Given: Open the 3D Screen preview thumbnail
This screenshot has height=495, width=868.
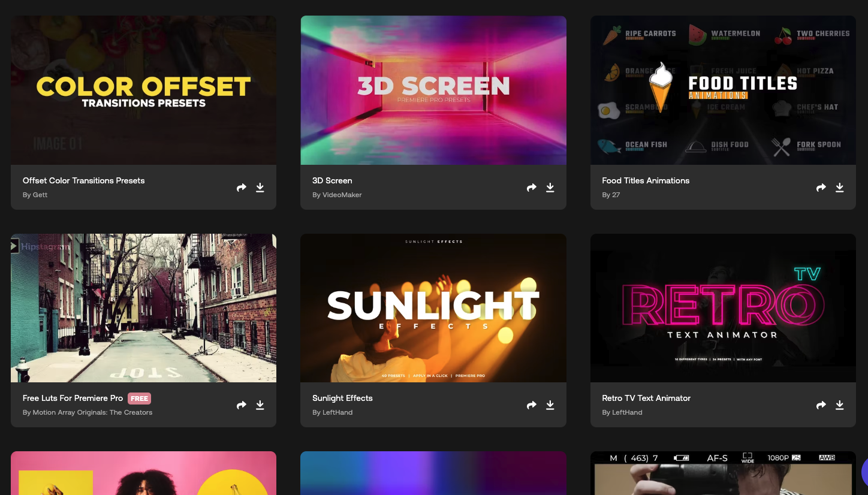Looking at the screenshot, I should point(433,90).
